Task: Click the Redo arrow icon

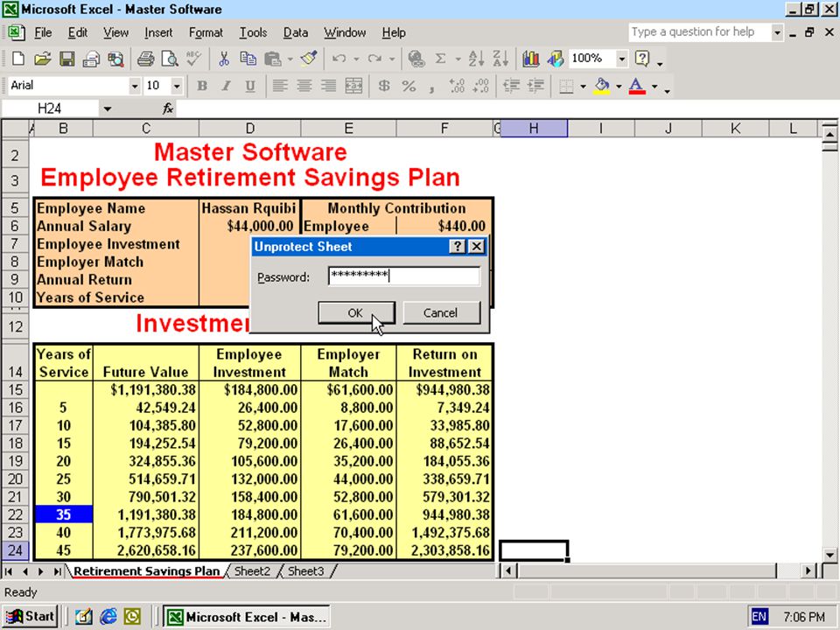Action: pyautogui.click(x=374, y=59)
